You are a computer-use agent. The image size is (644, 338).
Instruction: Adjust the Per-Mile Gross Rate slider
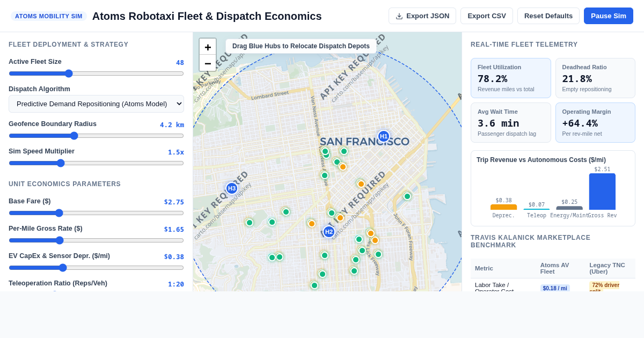coord(97,240)
